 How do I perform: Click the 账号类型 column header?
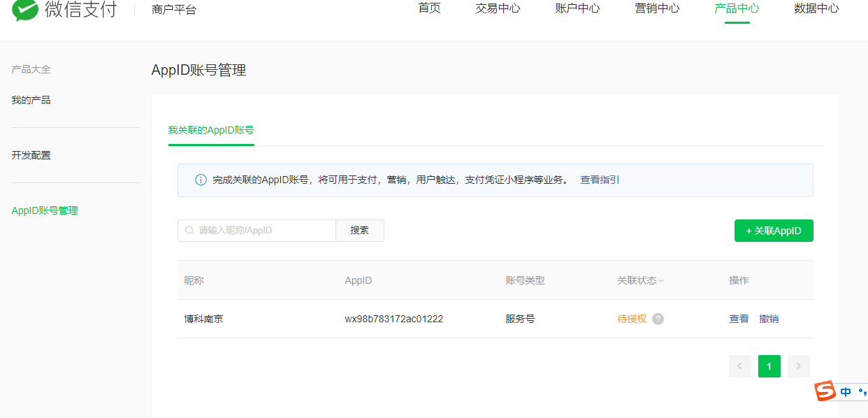tap(525, 280)
